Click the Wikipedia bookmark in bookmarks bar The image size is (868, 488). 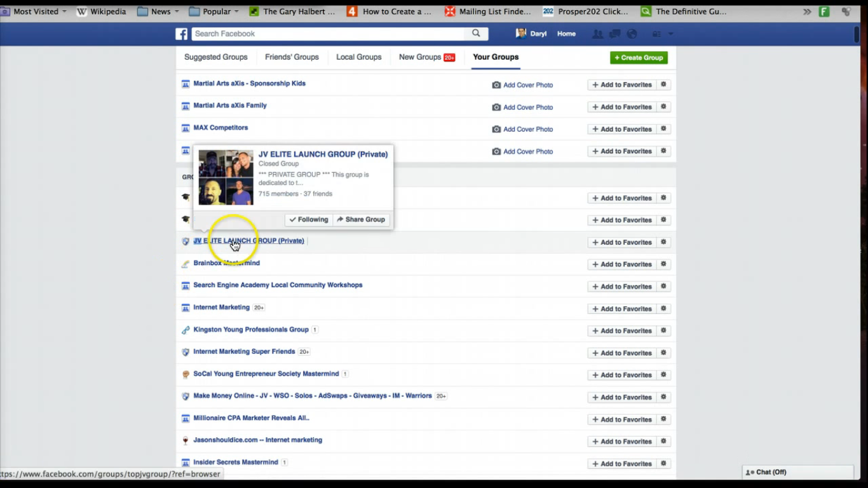coord(101,11)
